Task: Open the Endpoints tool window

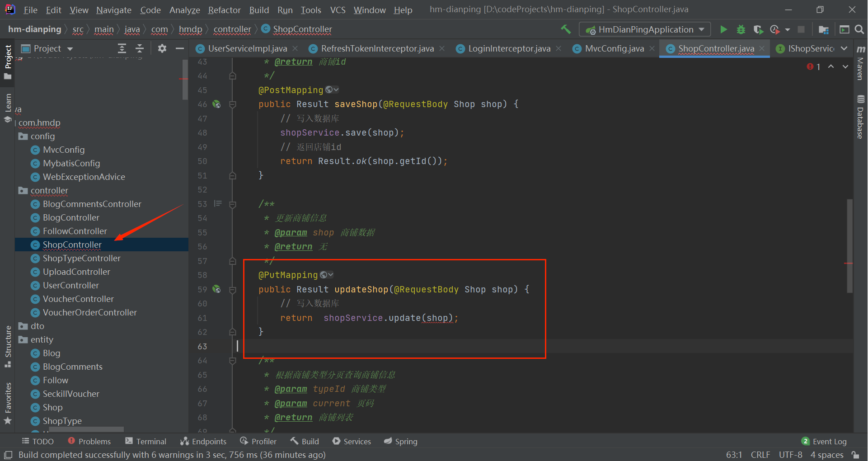Action: tap(203, 442)
